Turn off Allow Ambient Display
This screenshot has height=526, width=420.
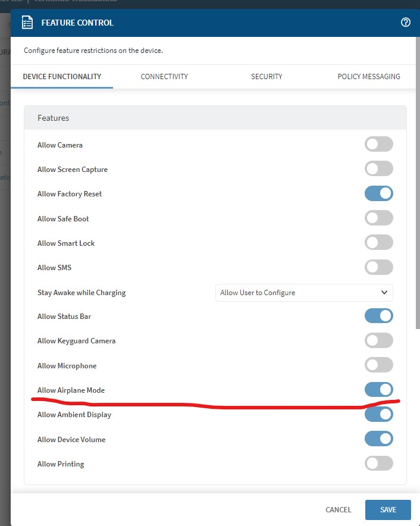(379, 415)
